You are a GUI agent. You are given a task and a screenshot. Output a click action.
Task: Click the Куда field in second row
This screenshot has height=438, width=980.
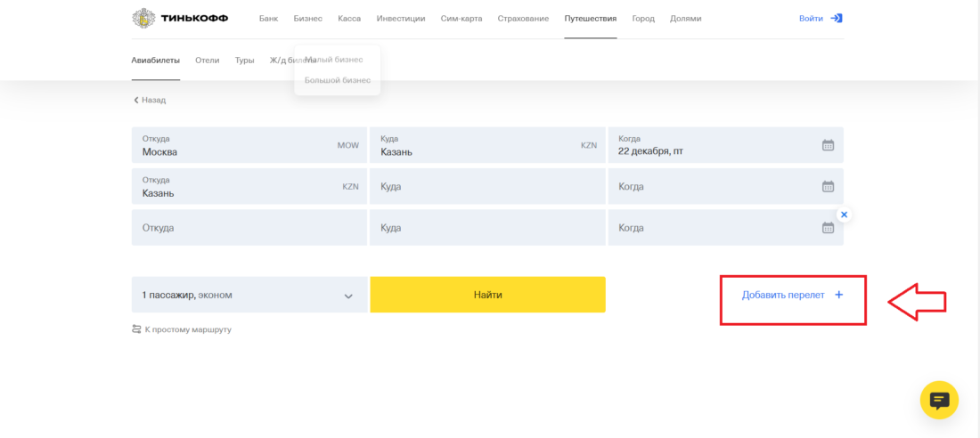tap(486, 187)
